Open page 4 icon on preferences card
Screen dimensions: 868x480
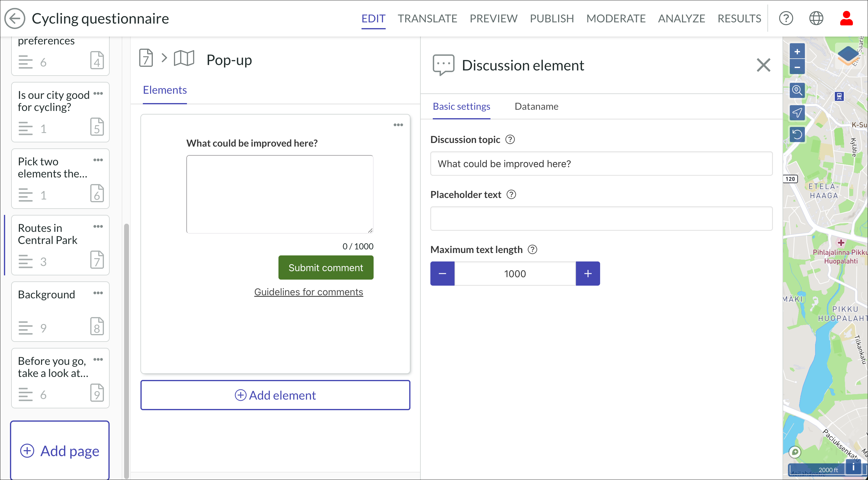(97, 60)
